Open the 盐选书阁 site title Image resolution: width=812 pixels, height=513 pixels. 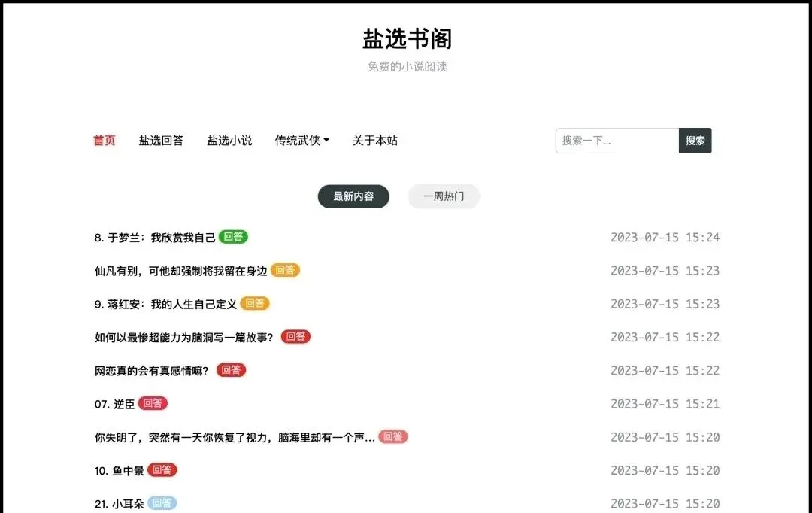(x=407, y=39)
